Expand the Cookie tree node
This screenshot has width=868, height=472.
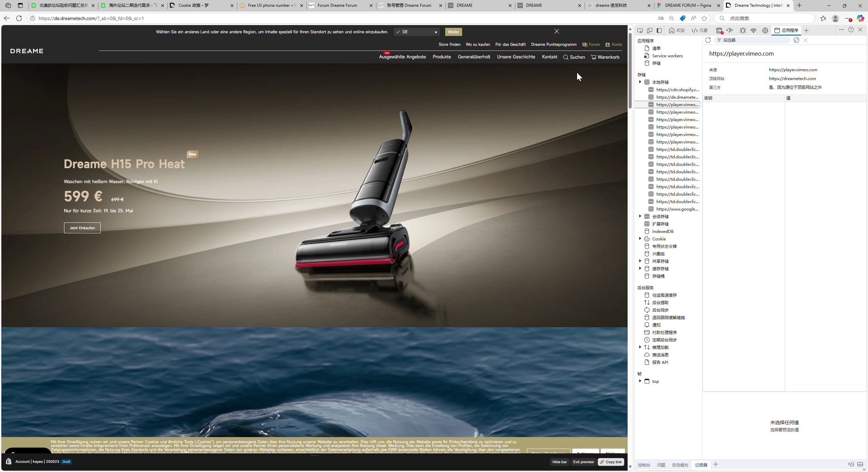(x=640, y=239)
